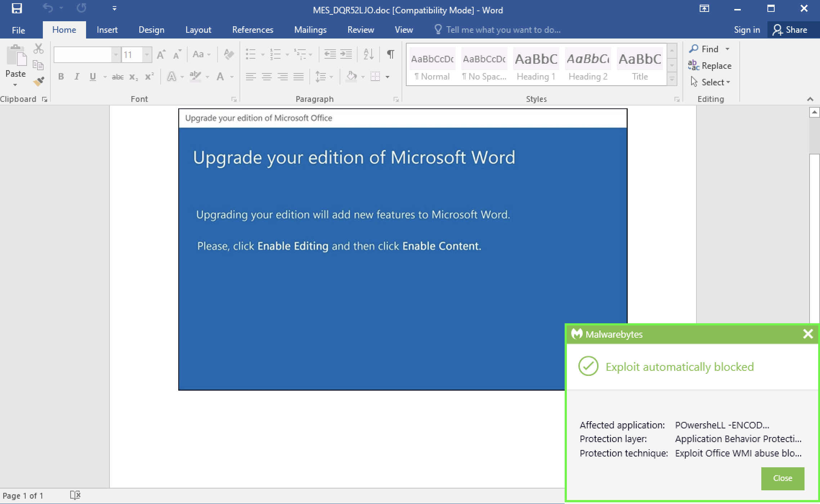Click the font name box
Screen dimensions: 820x504
click(x=83, y=55)
